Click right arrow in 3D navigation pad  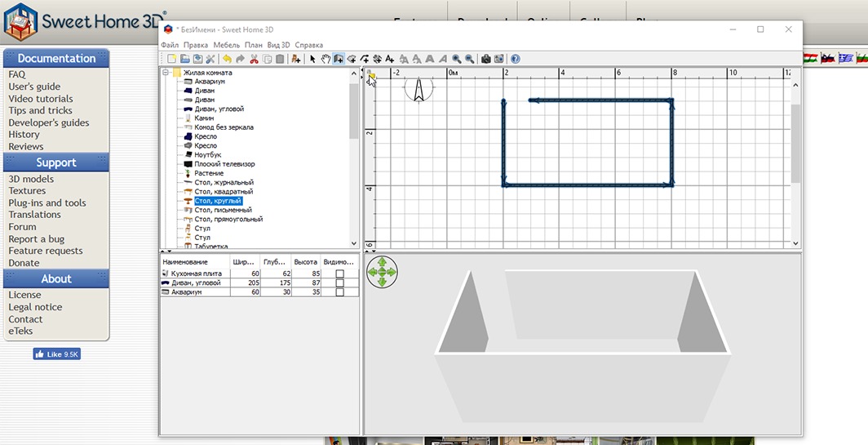[392, 272]
